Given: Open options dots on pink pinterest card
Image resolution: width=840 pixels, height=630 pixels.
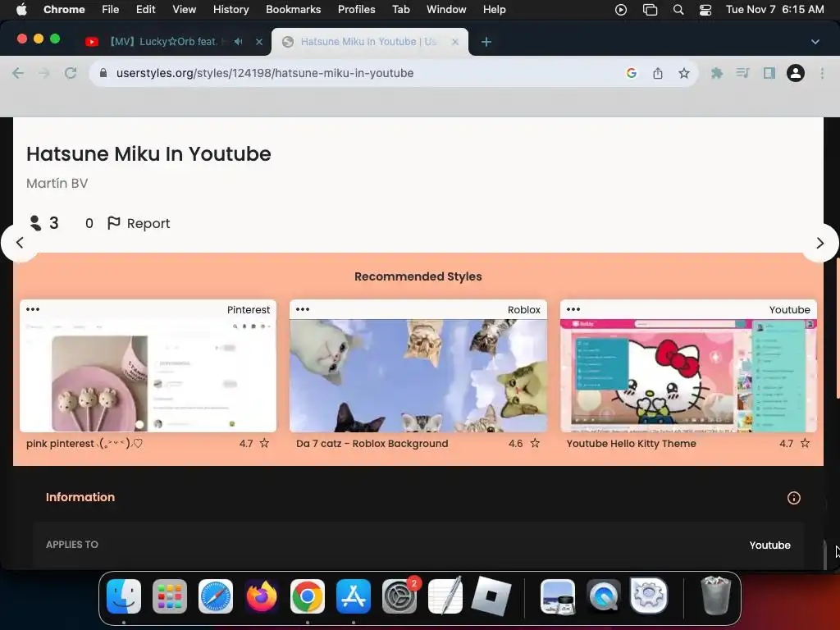Looking at the screenshot, I should (33, 309).
